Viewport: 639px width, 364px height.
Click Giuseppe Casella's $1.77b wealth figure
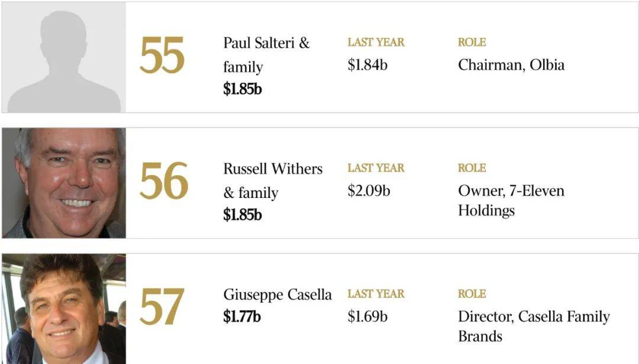(241, 316)
